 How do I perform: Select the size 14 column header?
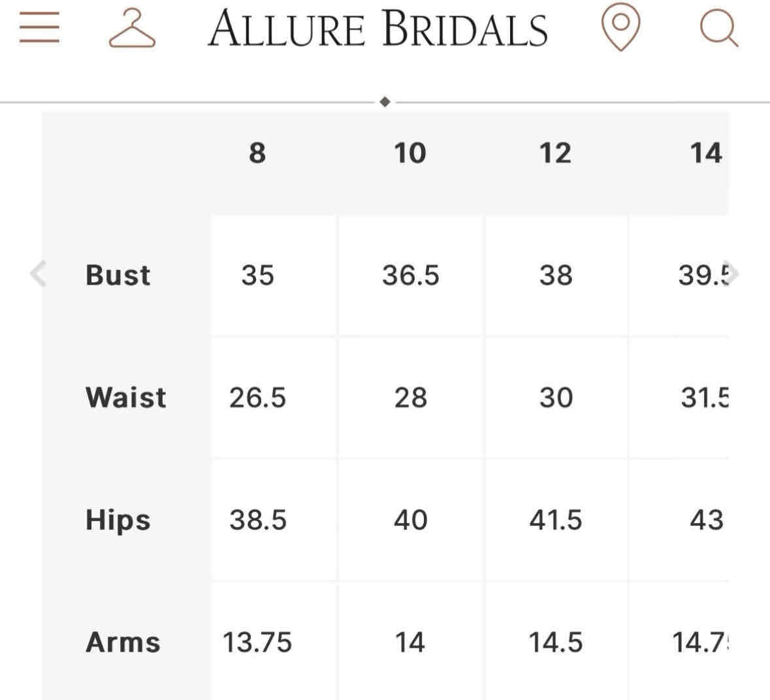705,153
